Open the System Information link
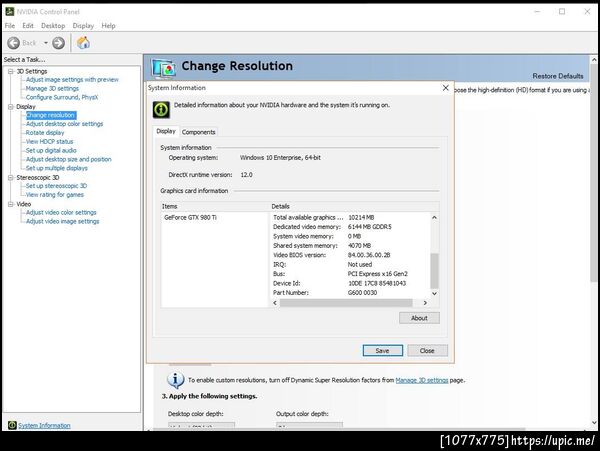600x451 pixels. (x=44, y=425)
